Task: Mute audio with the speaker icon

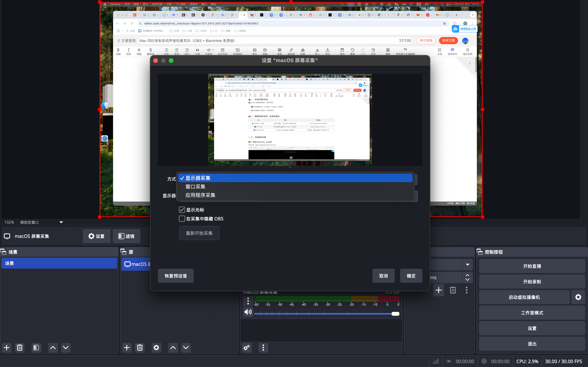Action: [x=248, y=312]
